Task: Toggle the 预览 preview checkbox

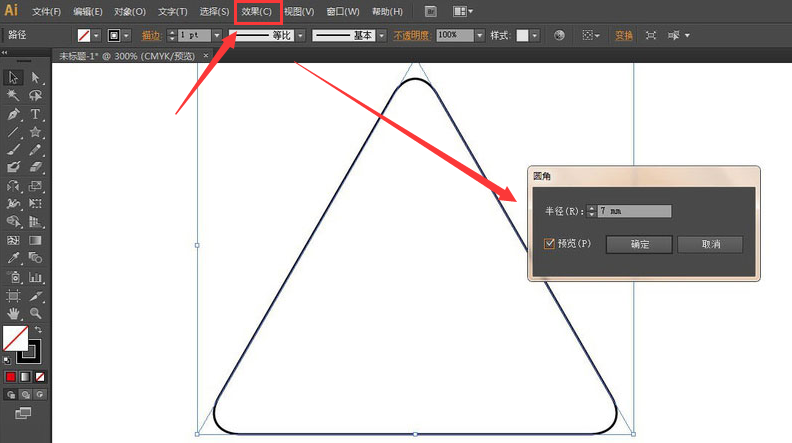Action: [550, 243]
